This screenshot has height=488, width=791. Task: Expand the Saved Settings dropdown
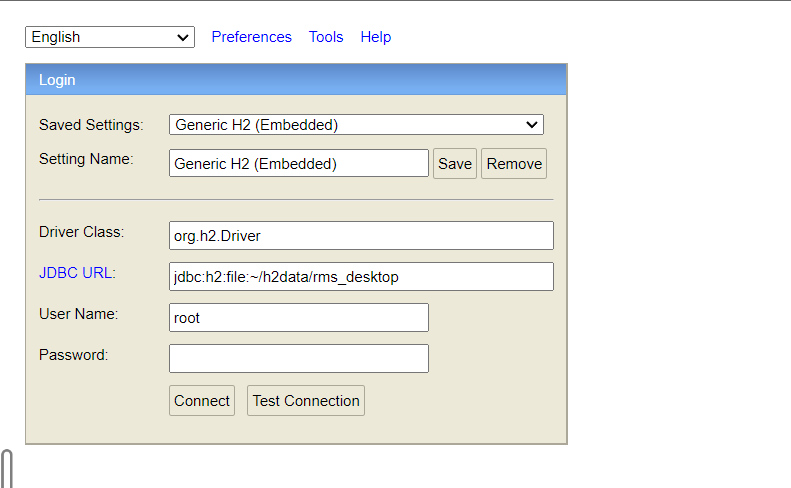tap(356, 125)
